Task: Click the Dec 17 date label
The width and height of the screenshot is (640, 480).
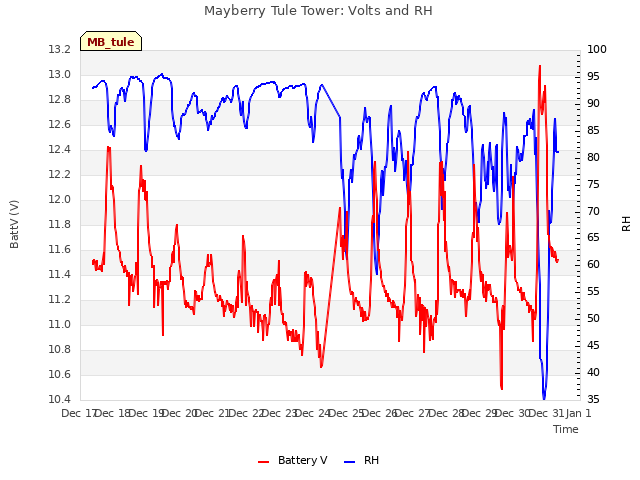Action: pos(78,413)
